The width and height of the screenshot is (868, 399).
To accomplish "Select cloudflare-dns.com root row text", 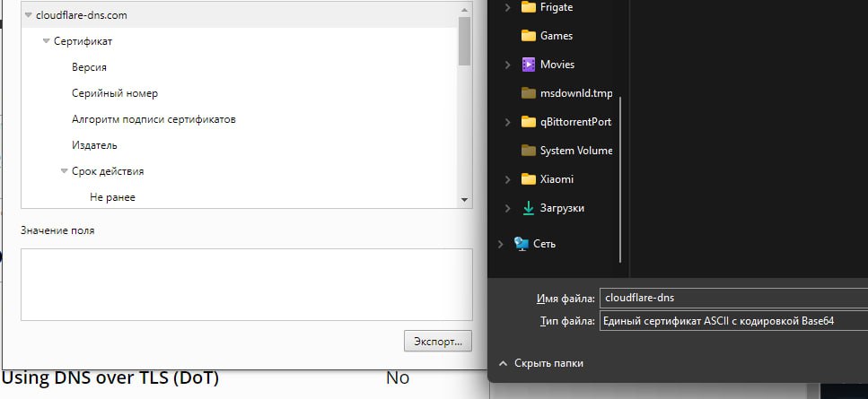I will pos(82,15).
